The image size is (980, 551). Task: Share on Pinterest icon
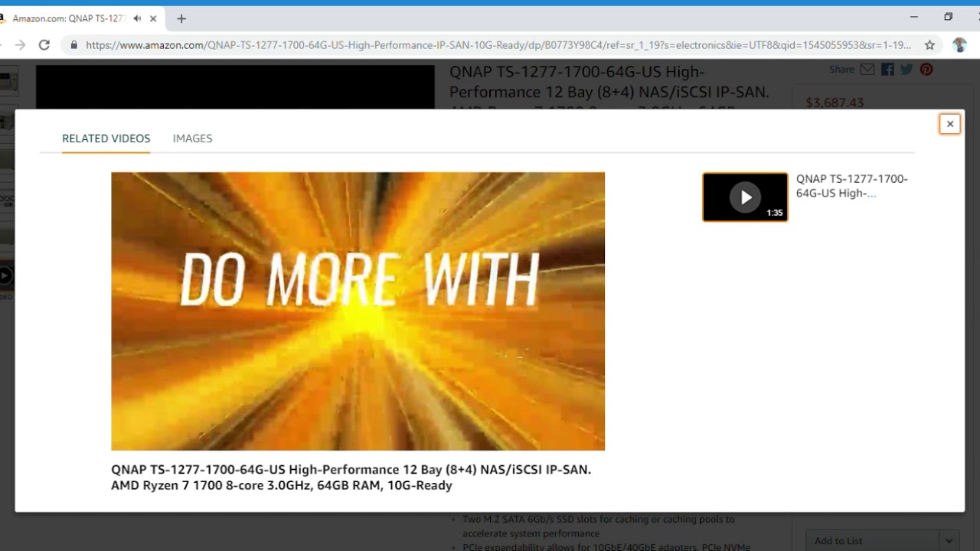click(x=926, y=70)
